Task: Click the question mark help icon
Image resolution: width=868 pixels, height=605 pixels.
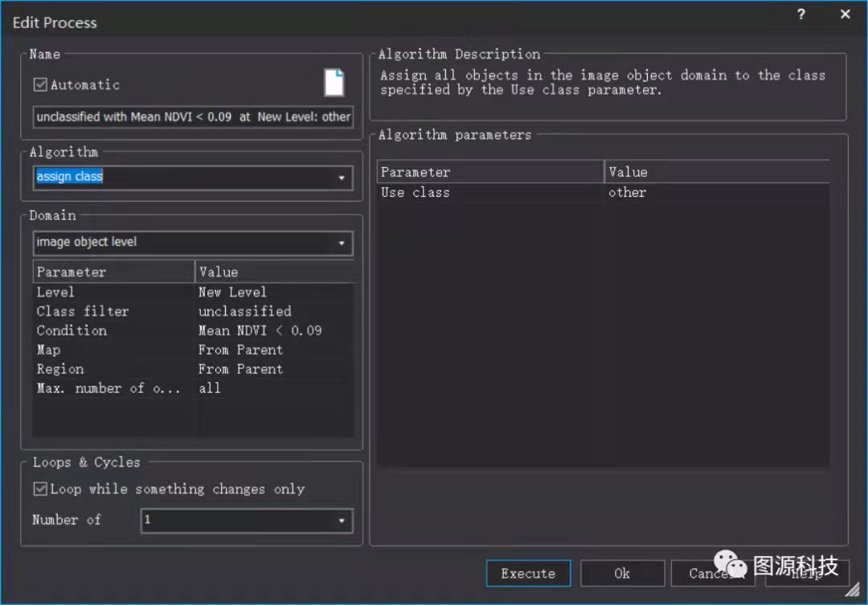Action: click(800, 15)
